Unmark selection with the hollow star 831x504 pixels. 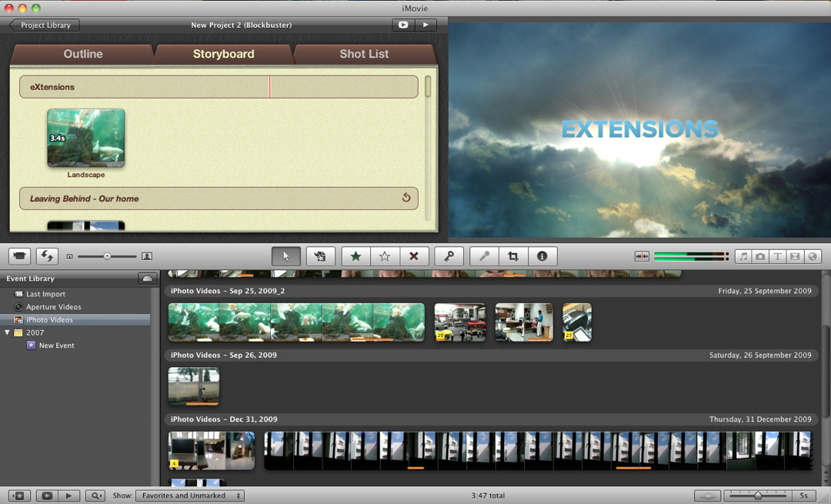[x=385, y=256]
